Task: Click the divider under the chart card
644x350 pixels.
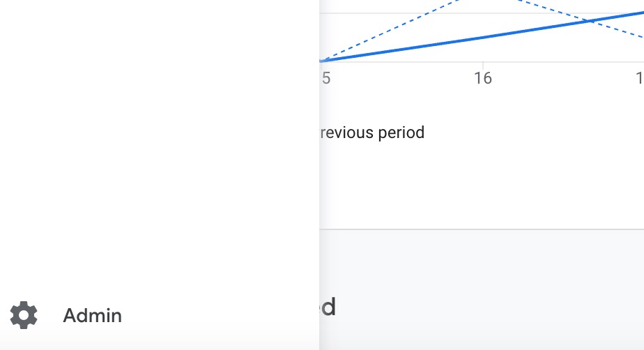Action: tap(482, 229)
